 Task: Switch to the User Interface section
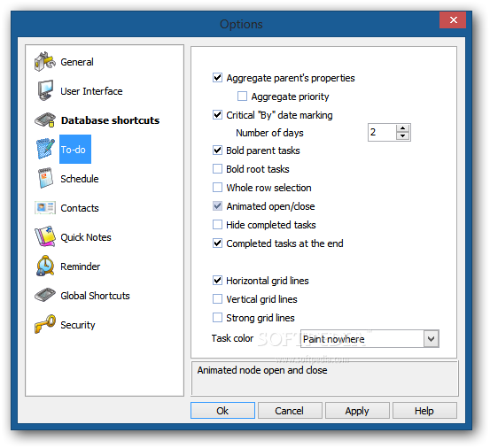[x=91, y=91]
